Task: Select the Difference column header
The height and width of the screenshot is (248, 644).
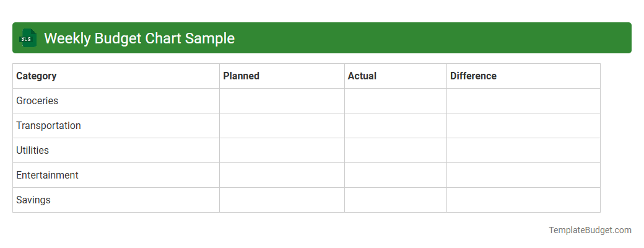Action: coord(473,76)
